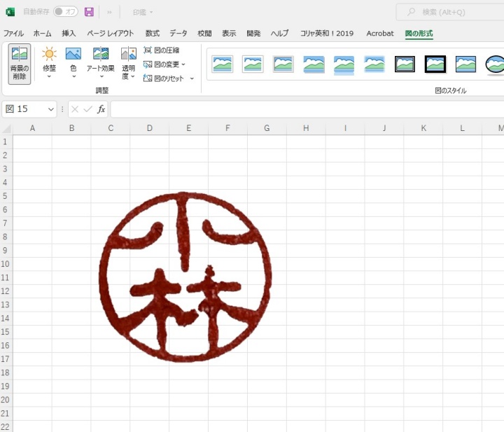Select row 10 header
Image resolution: width=504 pixels, height=432 pixels.
pos(5,264)
